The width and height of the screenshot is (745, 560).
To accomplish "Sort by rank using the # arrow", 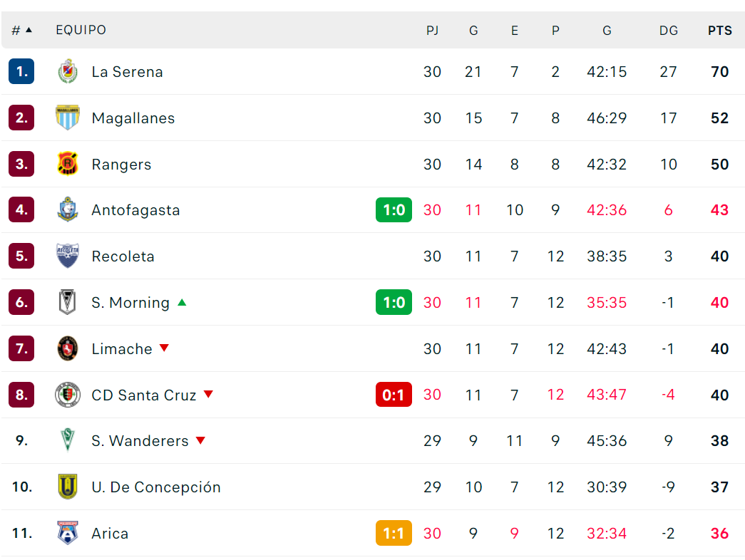I will pos(22,31).
